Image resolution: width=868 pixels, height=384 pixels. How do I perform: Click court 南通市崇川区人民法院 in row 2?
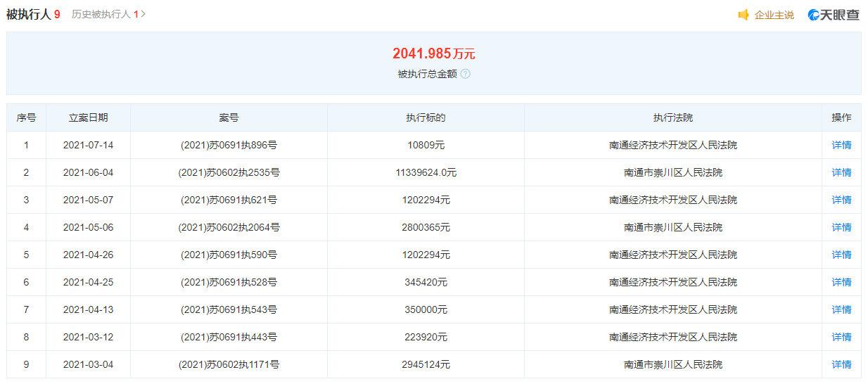pos(673,172)
